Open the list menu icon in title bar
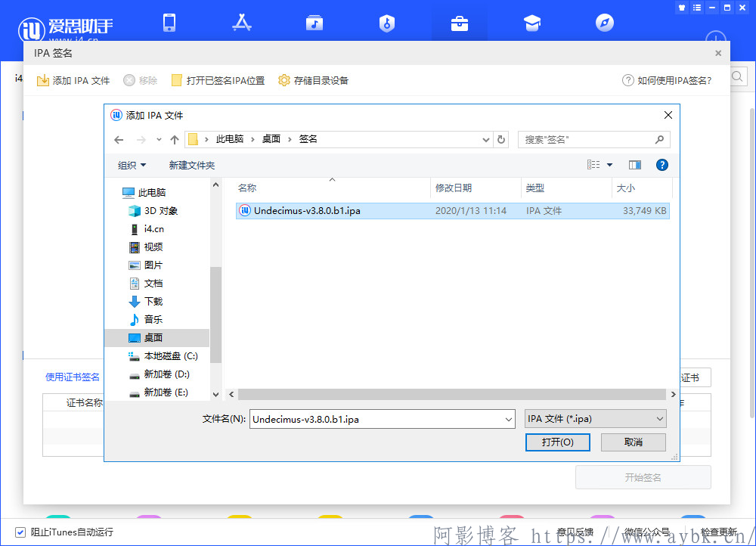The image size is (756, 546). tap(697, 8)
